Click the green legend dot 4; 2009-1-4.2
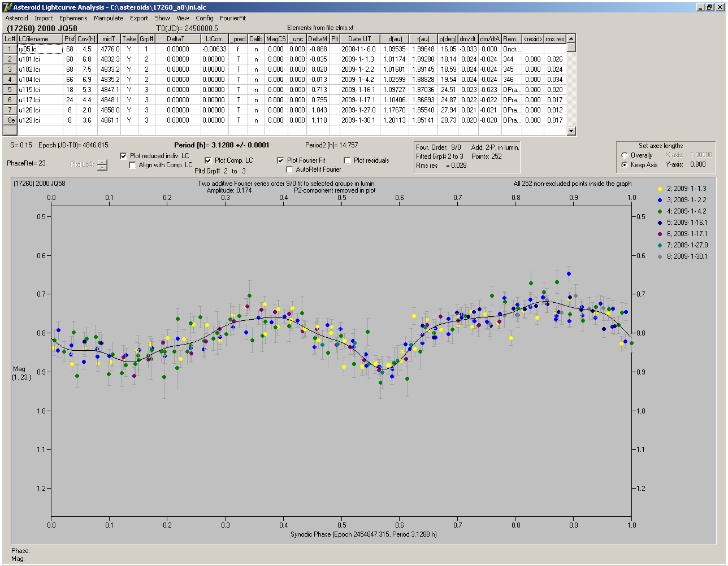Viewport: 728px width, 566px height. pyautogui.click(x=660, y=211)
